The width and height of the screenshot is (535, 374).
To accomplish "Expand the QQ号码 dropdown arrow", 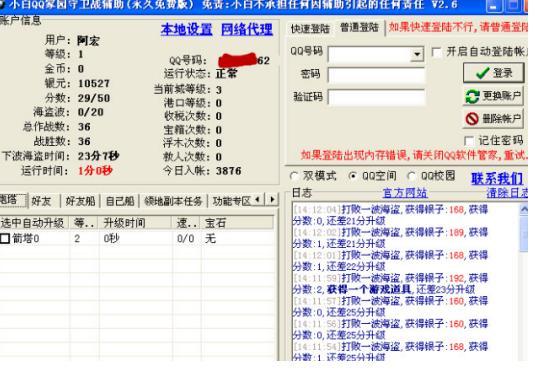I will (417, 54).
